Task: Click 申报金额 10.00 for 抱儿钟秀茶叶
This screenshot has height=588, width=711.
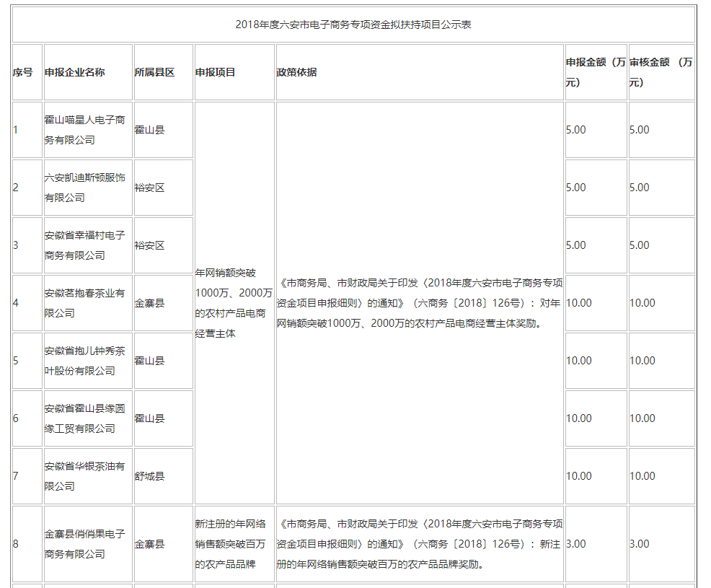Action: coord(579,361)
